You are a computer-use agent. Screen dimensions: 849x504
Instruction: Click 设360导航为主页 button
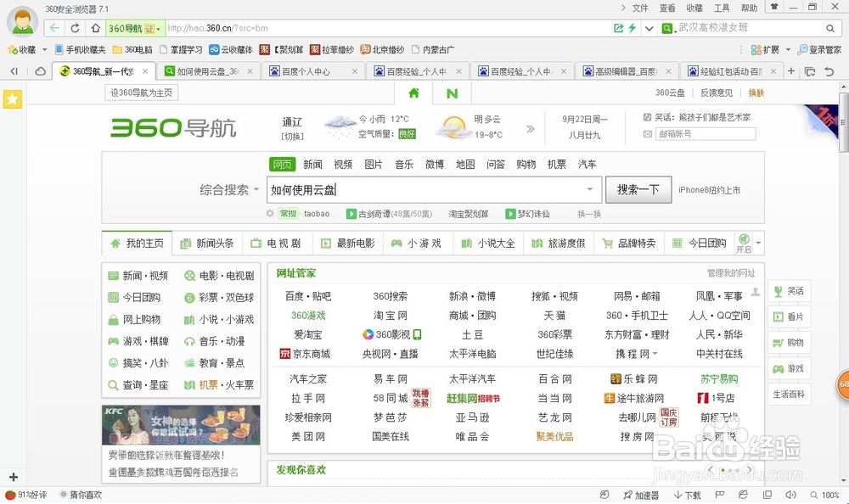[141, 92]
